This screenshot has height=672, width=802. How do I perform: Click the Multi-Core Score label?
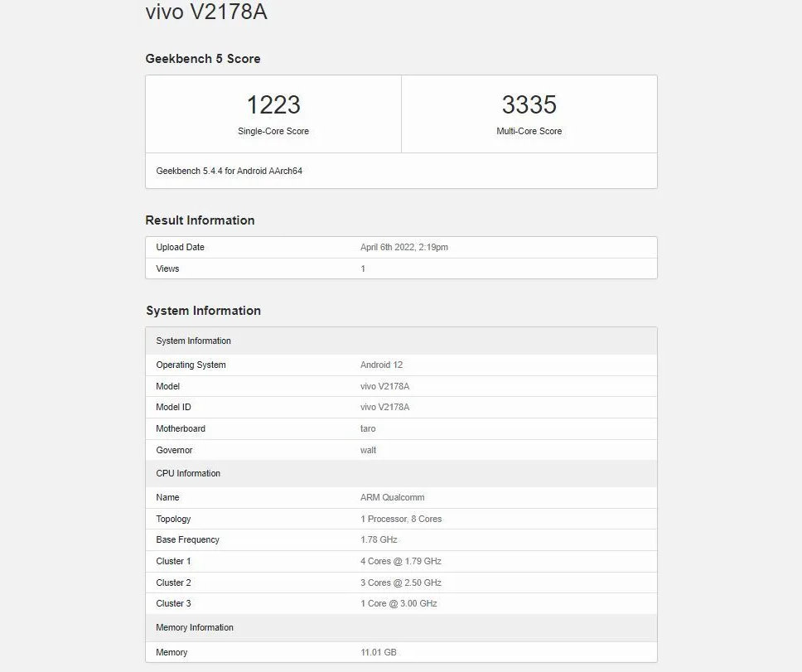click(x=529, y=132)
